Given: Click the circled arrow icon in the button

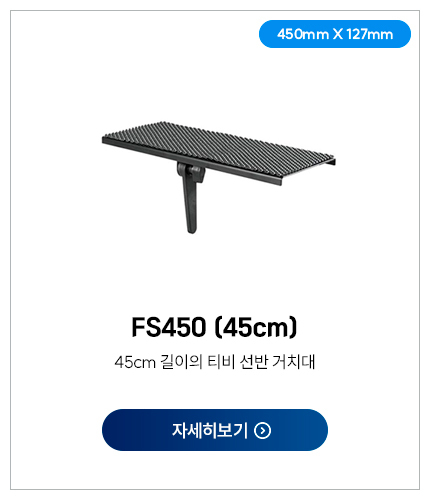Looking at the screenshot, I should [x=263, y=430].
